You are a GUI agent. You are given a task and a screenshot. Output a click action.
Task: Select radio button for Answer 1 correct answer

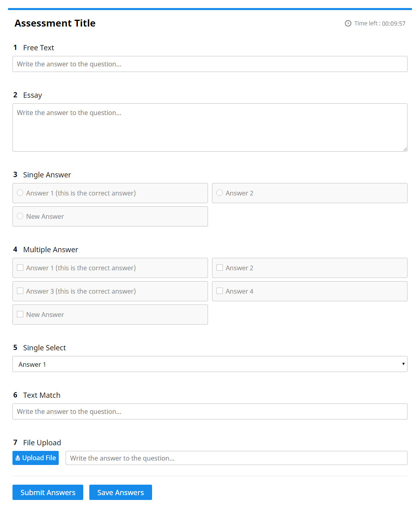[20, 193]
